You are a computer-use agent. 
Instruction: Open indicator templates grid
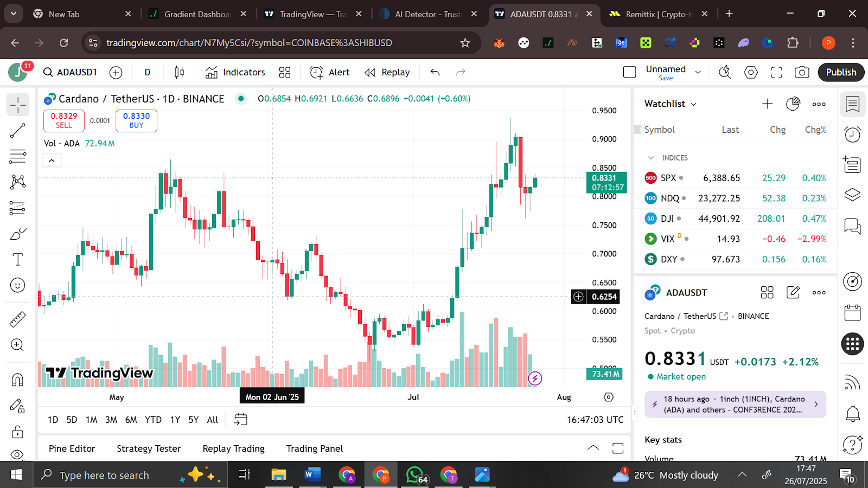tap(285, 72)
